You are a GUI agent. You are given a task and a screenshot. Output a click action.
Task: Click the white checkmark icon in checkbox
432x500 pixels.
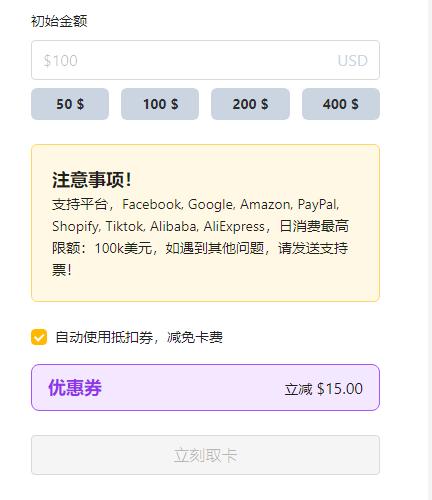39,337
